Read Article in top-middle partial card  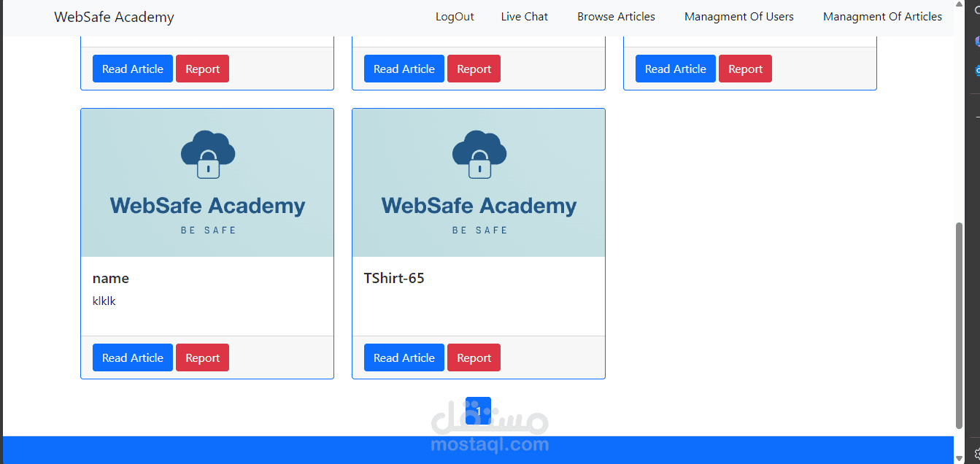[404, 69]
